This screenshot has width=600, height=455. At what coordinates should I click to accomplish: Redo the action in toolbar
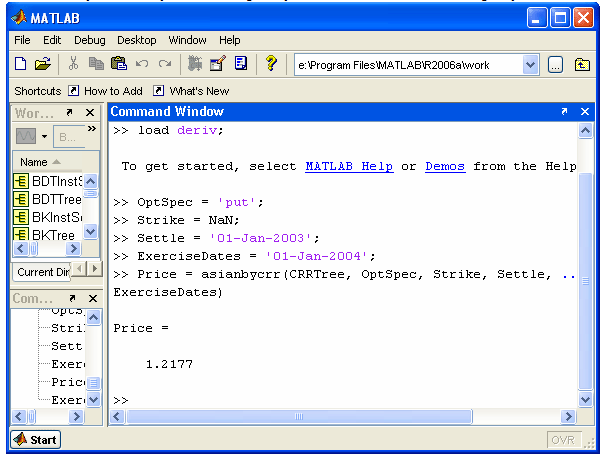click(x=165, y=64)
